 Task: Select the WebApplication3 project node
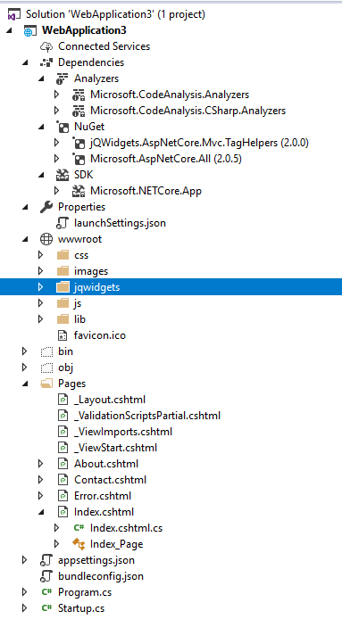(84, 30)
